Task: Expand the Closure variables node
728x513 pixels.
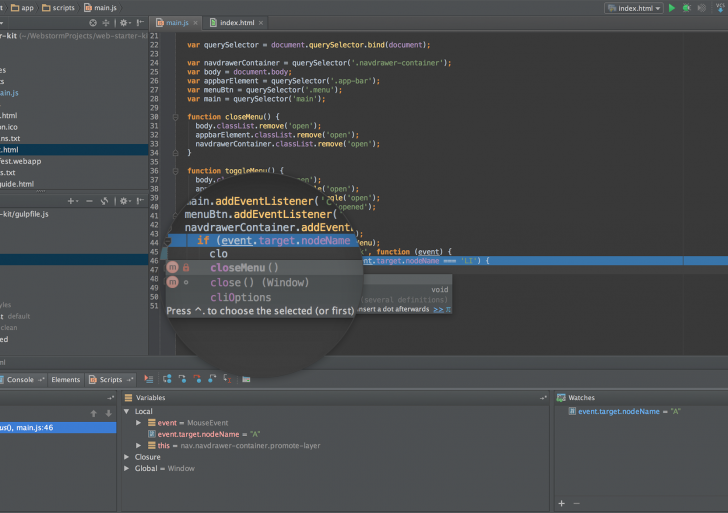Action: coord(127,457)
